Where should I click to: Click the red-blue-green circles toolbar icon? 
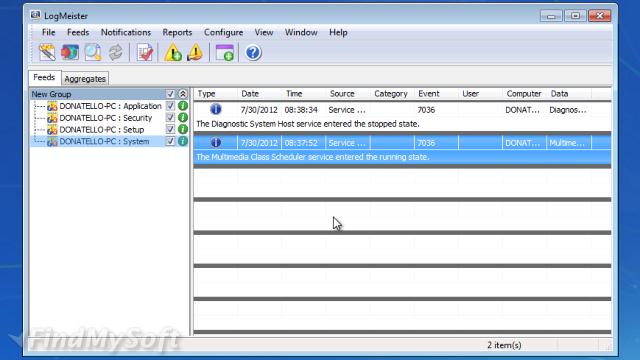pyautogui.click(x=70, y=53)
